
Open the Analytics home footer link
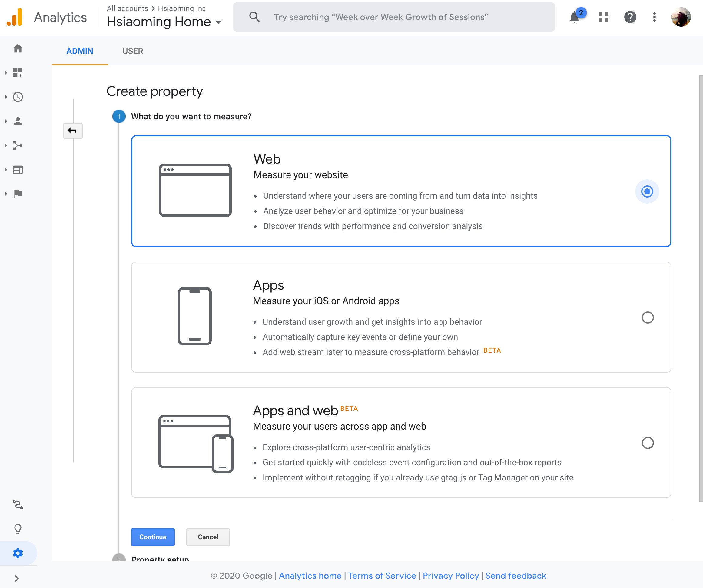(310, 576)
